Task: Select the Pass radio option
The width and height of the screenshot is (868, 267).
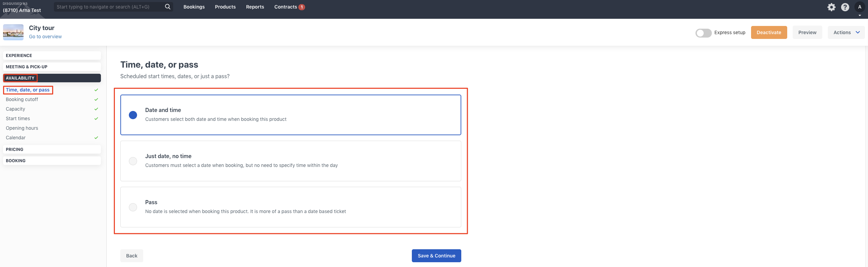Action: point(133,207)
